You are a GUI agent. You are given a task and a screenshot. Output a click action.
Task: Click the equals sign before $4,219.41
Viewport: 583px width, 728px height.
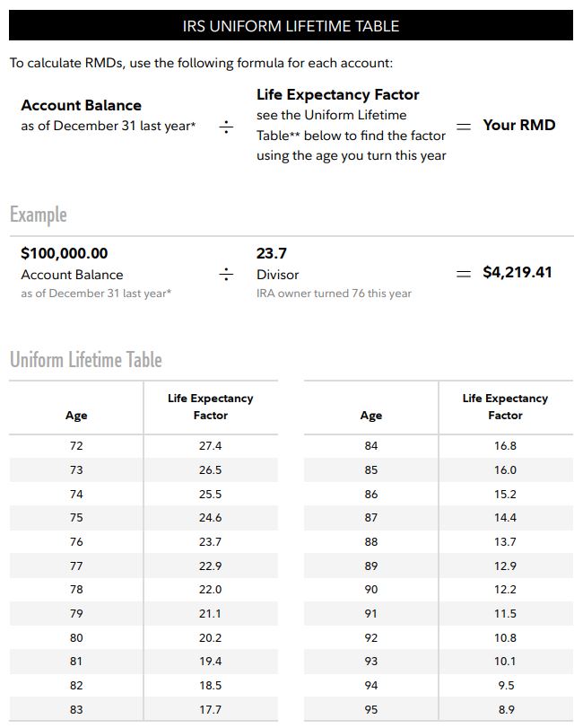coord(464,274)
